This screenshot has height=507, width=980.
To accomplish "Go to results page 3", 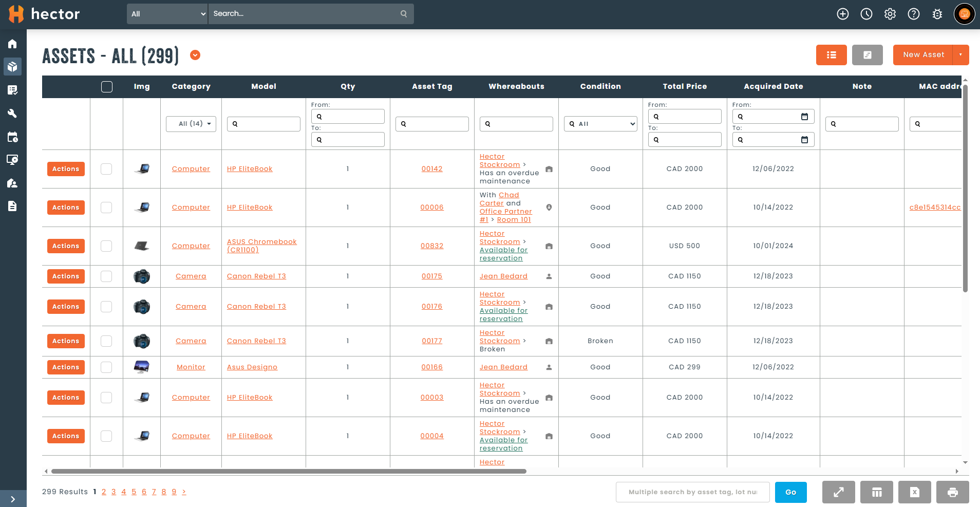I will pyautogui.click(x=114, y=492).
